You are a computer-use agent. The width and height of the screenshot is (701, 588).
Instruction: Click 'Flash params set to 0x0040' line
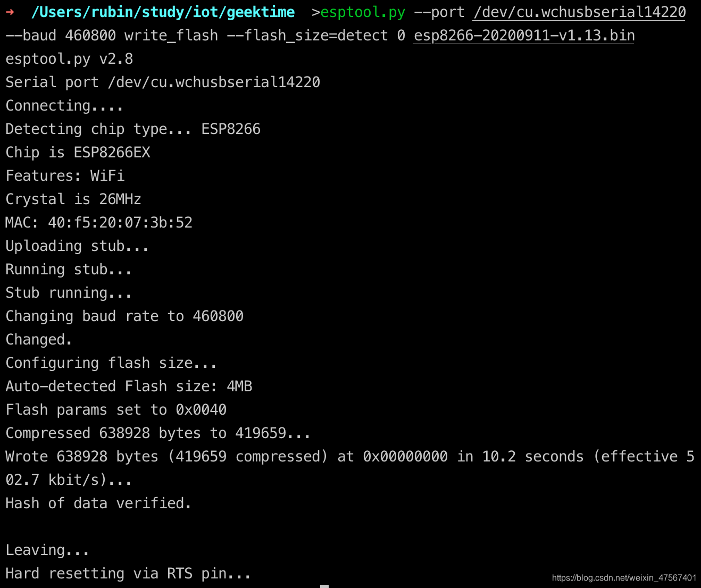tap(116, 410)
